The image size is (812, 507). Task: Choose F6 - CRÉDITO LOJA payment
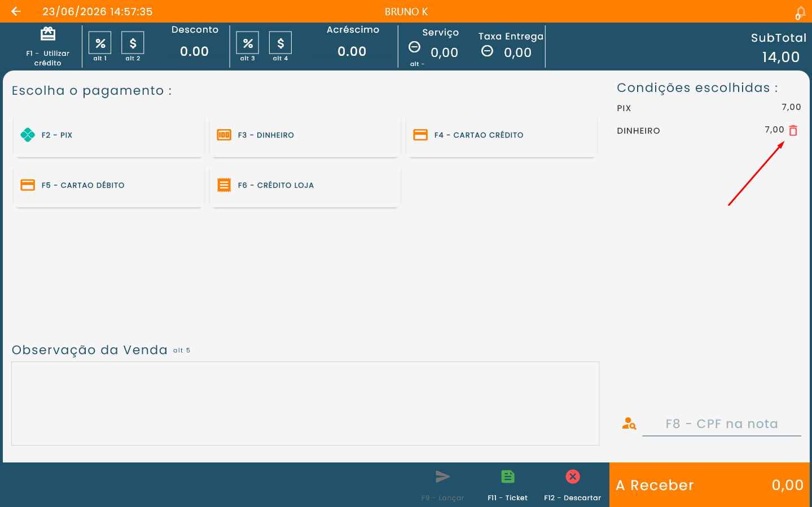point(305,186)
